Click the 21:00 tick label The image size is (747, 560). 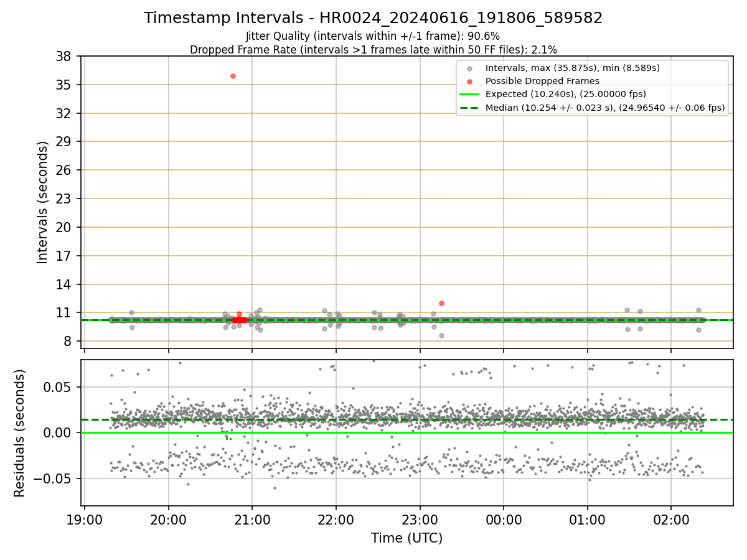(252, 518)
